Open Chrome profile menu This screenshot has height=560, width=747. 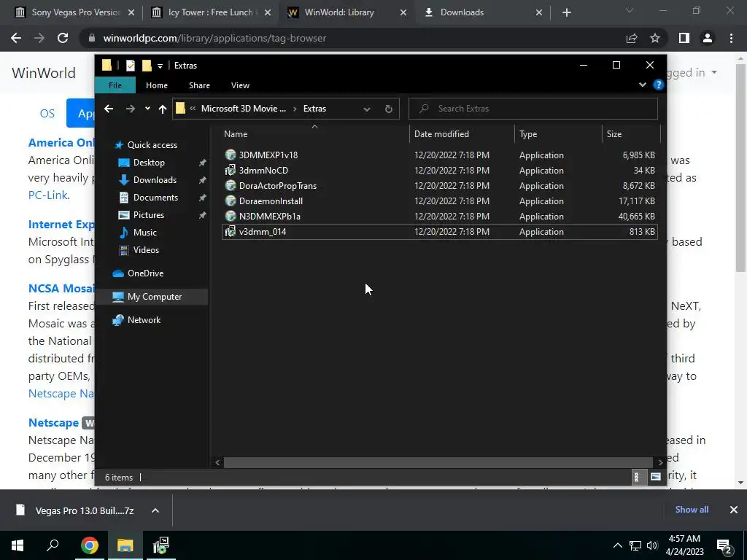coord(708,38)
